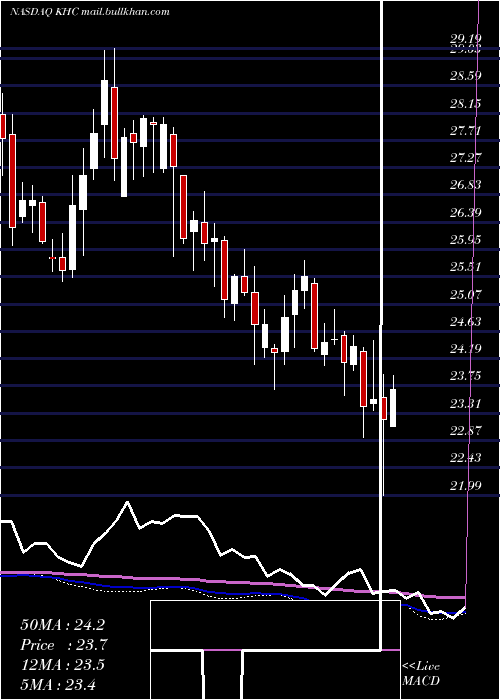The height and width of the screenshot is (700, 500).
Task: Select the 28.15 price axis label
Action: tap(465, 104)
